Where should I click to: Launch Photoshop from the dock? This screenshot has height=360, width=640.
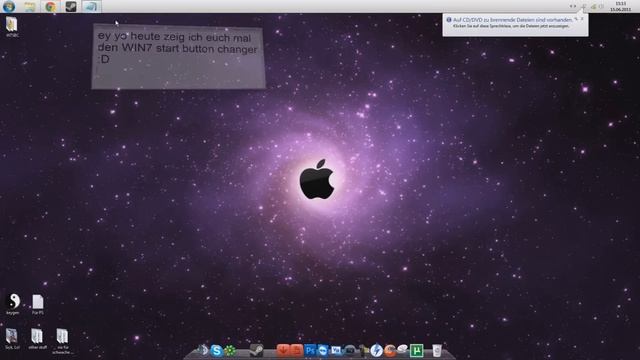coord(310,350)
